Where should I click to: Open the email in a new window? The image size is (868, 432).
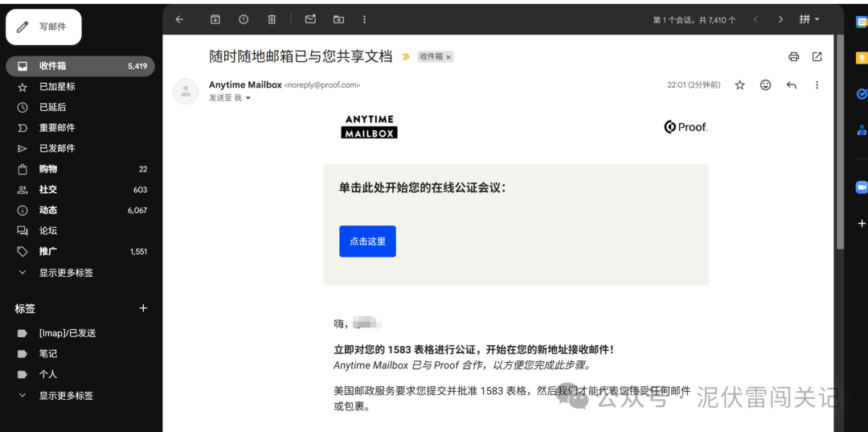(x=817, y=56)
